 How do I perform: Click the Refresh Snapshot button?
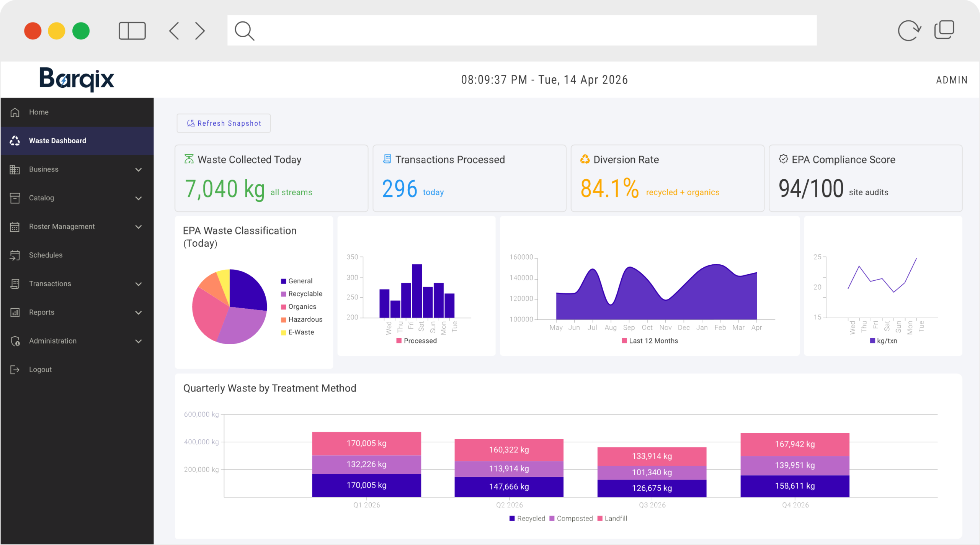coord(224,123)
